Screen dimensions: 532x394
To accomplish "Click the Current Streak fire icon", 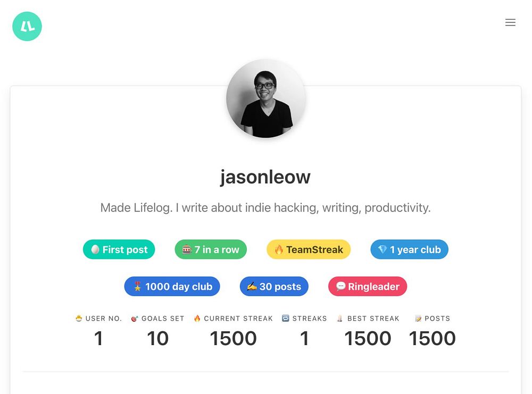I will coord(197,318).
